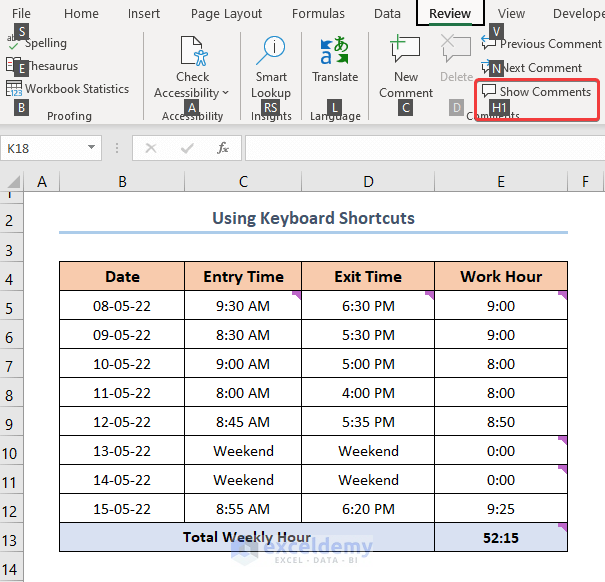Jump to Next Comment
Screen dimensions: 605x582
[x=540, y=68]
